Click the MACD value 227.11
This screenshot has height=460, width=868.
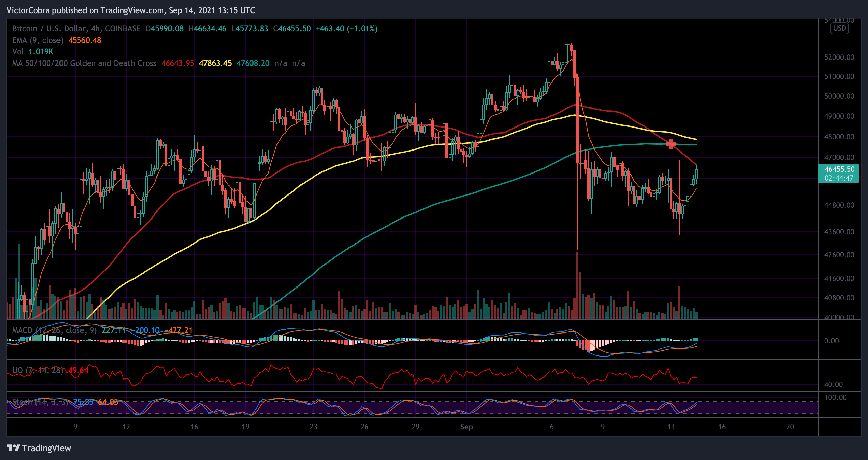[114, 330]
